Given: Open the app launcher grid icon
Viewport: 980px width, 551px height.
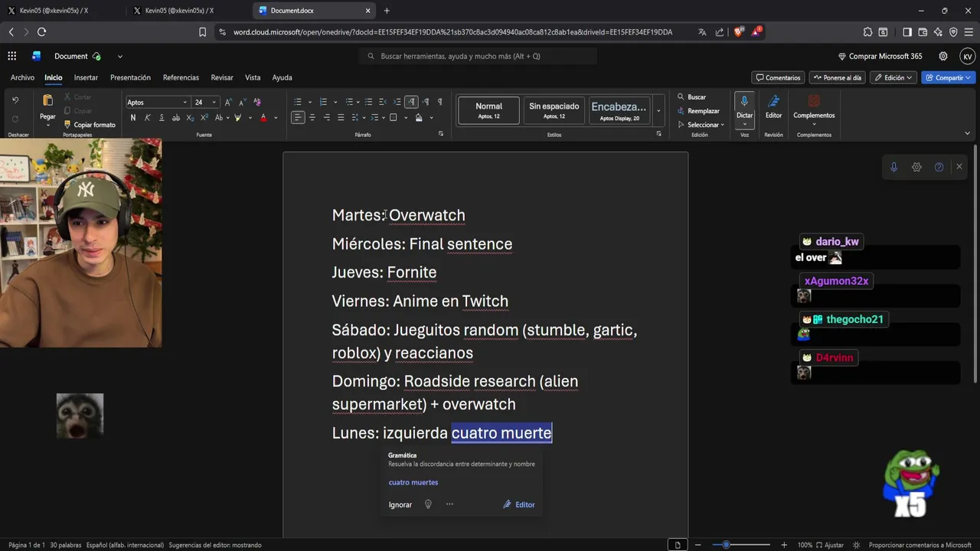Looking at the screenshot, I should [x=11, y=56].
